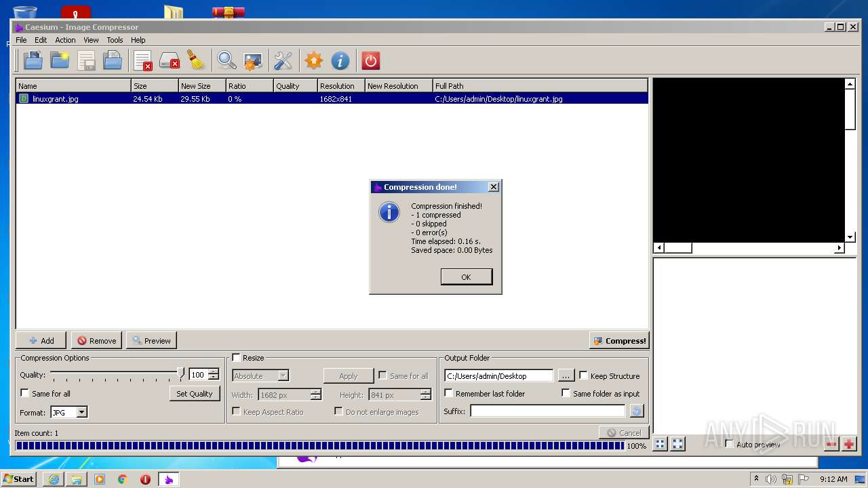Click the Open List toolbar icon
This screenshot has height=488, width=868.
point(113,61)
